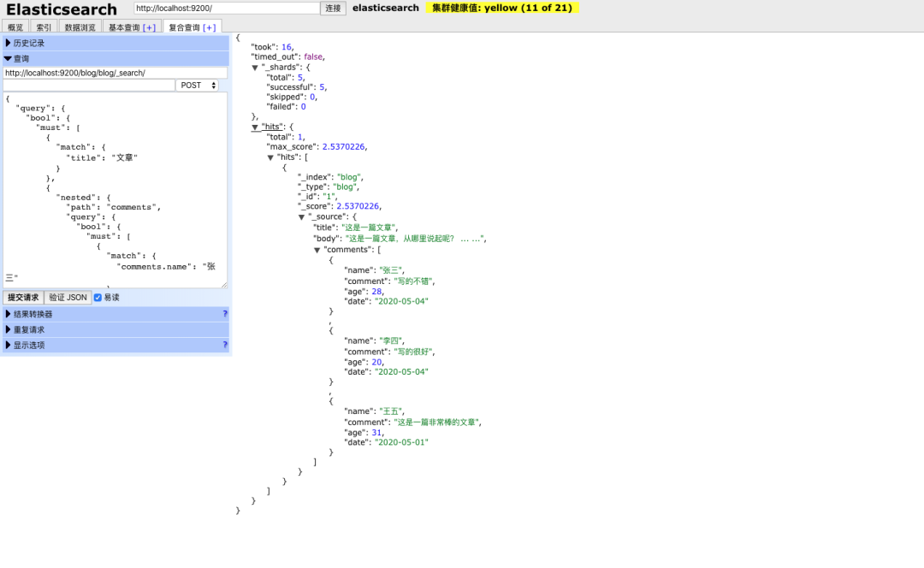Toggle the 易读 pretty checkbox
The image size is (924, 568).
98,298
